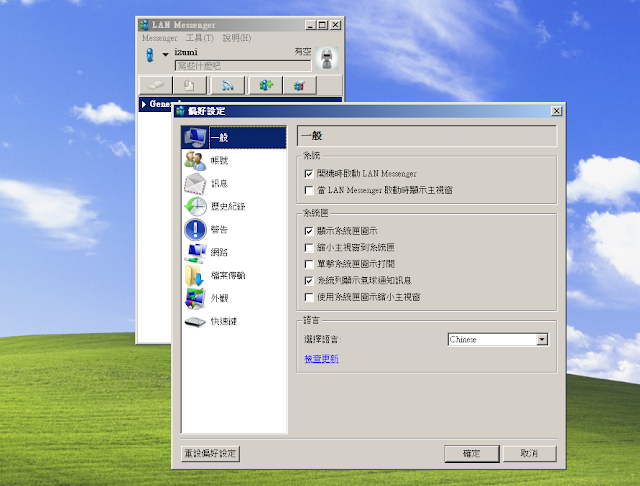640x486 pixels.
Task: Toggle 使用系統匣圖示縮小主視窗 checkbox
Action: pyautogui.click(x=309, y=297)
